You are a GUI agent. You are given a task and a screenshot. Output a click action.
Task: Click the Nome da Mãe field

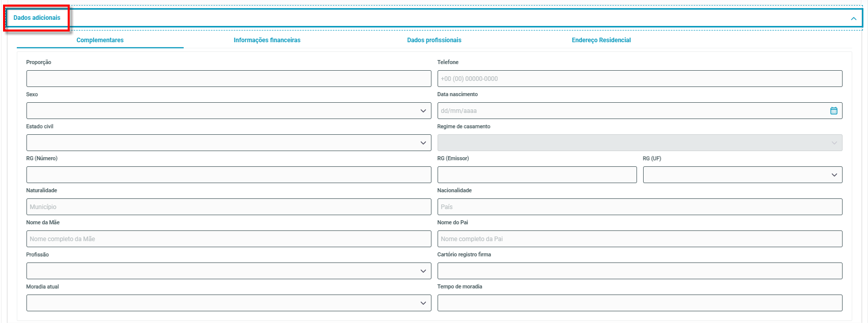228,239
